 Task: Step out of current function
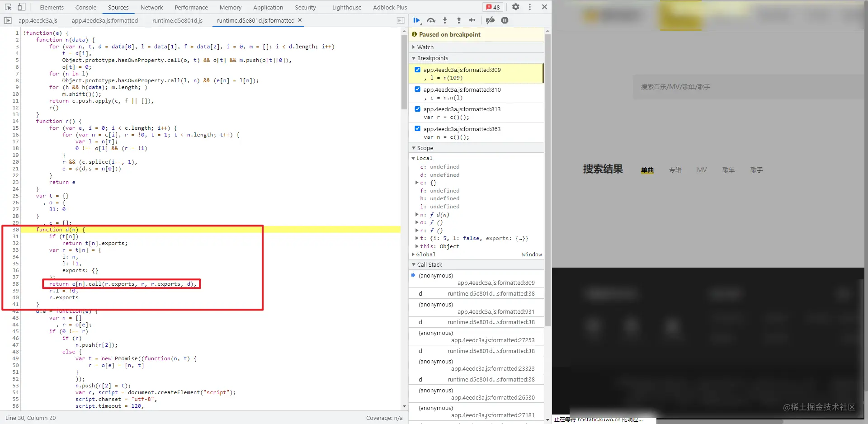(x=458, y=20)
